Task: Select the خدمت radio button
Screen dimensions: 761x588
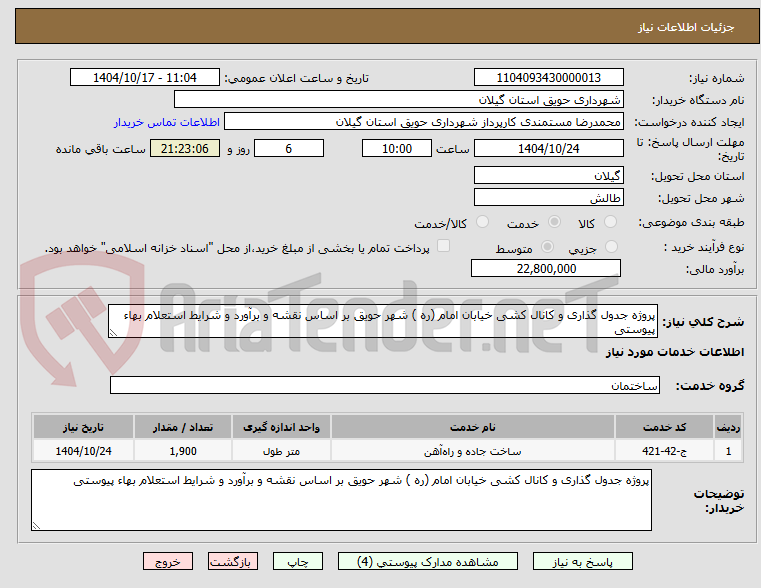Action: click(554, 222)
